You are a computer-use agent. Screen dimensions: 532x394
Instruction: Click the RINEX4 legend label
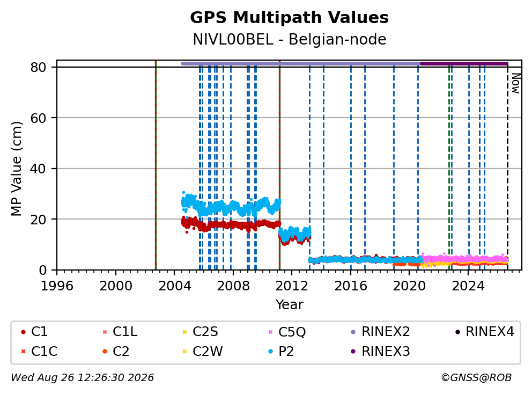point(490,332)
